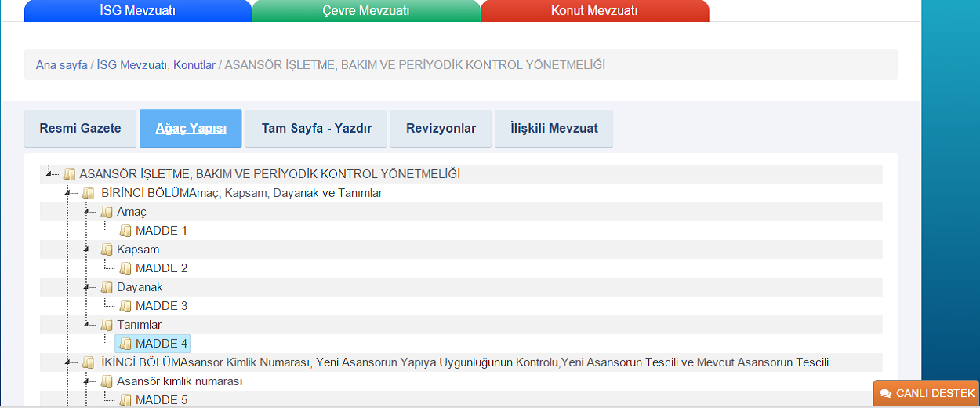Collapse the root ASANSÖR İŞLETME node arrow

click(49, 173)
